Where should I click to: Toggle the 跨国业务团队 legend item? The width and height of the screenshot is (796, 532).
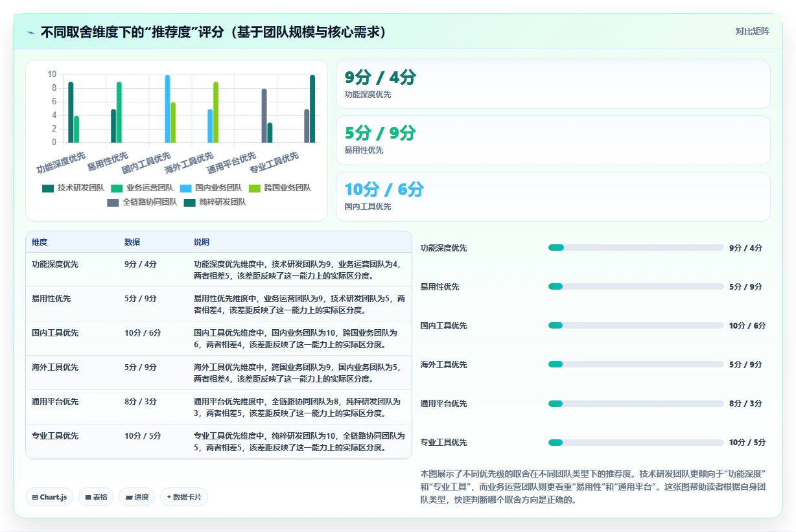pyautogui.click(x=279, y=188)
